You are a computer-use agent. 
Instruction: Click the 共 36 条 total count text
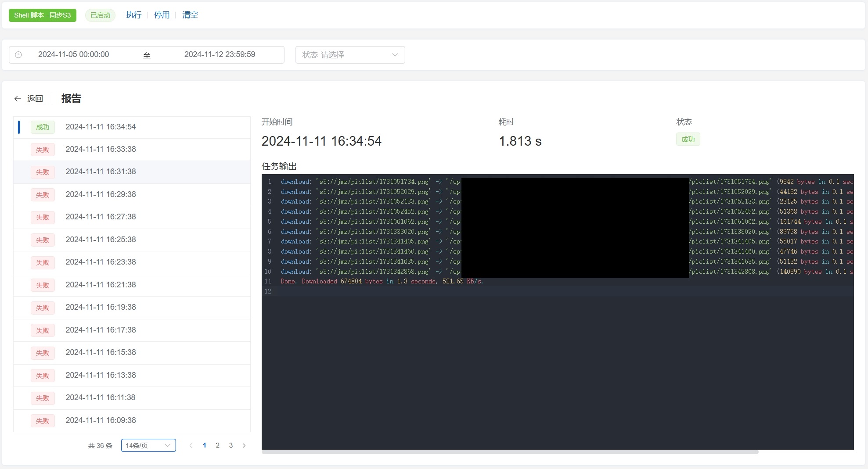100,446
